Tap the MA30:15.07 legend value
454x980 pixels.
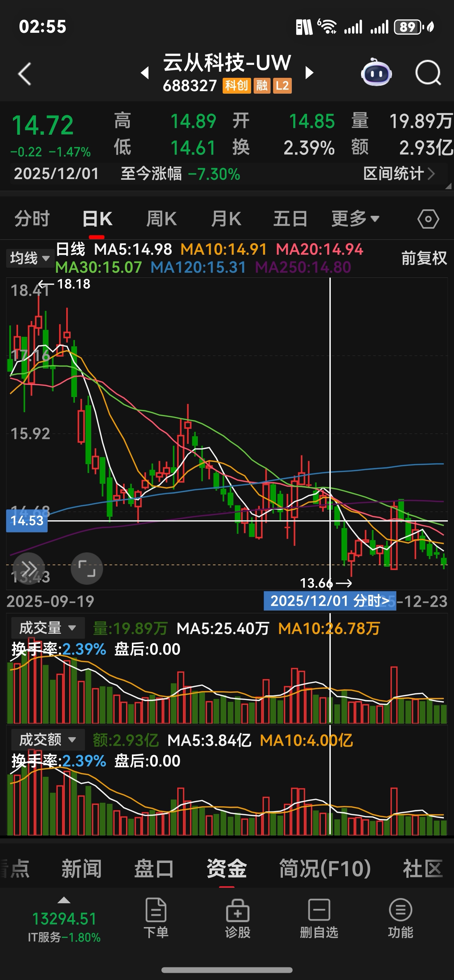click(x=99, y=267)
